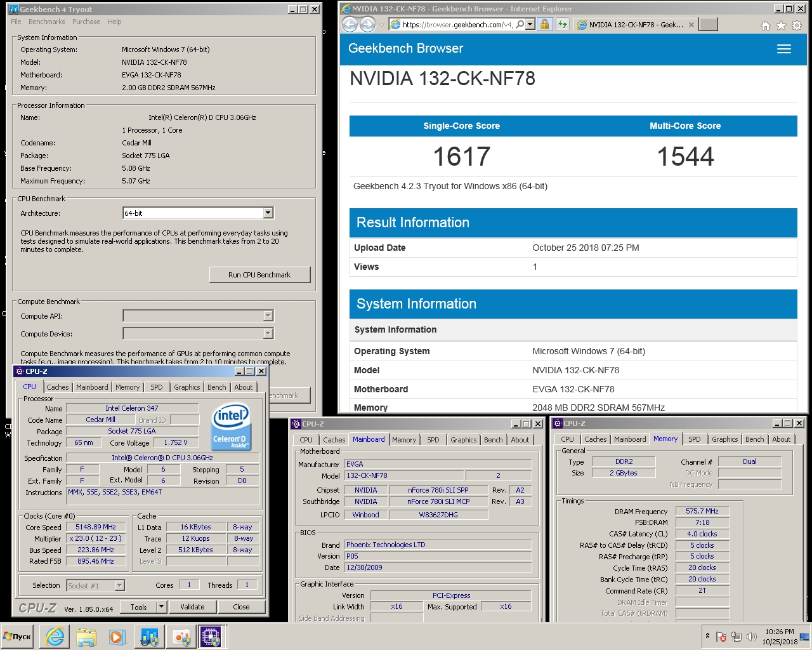The width and height of the screenshot is (812, 650).
Task: Expand the CPU-Z Tools dropdown arrow
Action: click(x=162, y=607)
